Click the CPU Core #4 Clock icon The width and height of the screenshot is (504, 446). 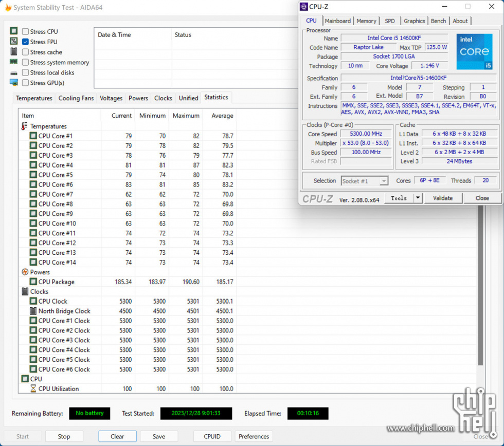pyautogui.click(x=33, y=350)
